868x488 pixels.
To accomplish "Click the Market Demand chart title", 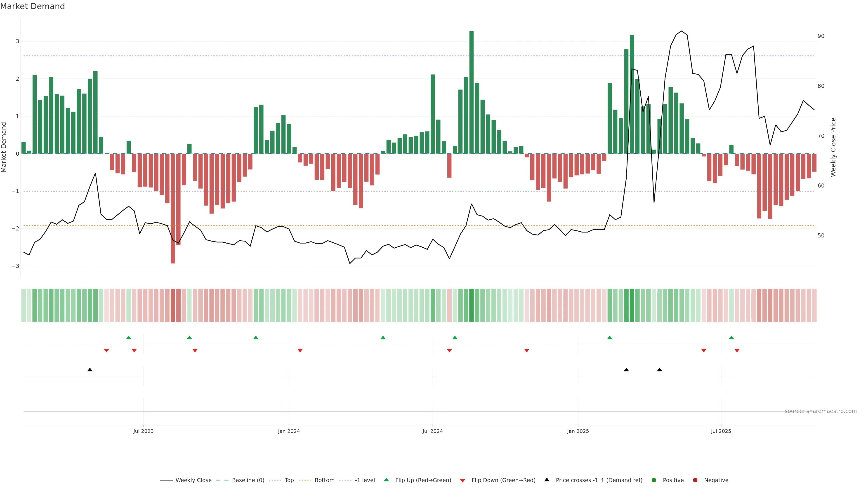I will pos(32,6).
